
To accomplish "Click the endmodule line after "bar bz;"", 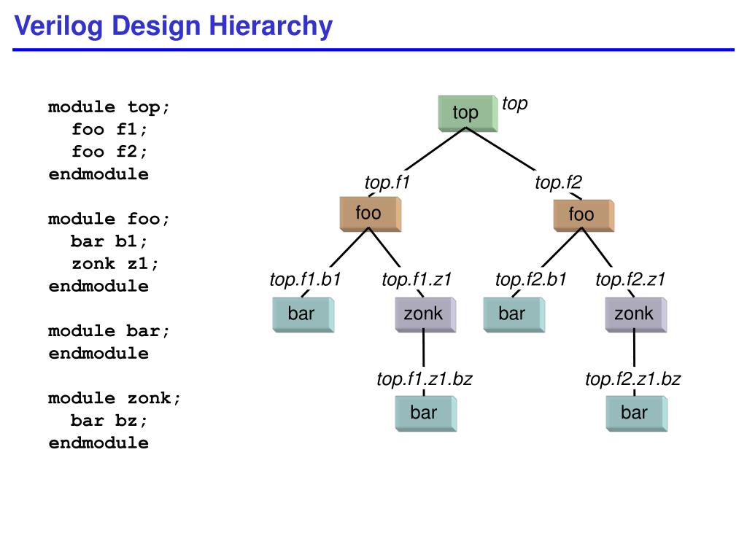I will (x=98, y=443).
